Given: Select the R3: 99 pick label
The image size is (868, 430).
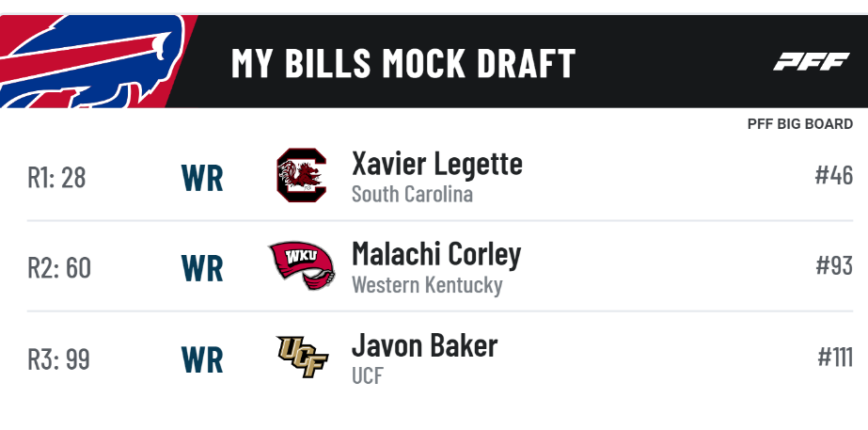Looking at the screenshot, I should [x=58, y=359].
